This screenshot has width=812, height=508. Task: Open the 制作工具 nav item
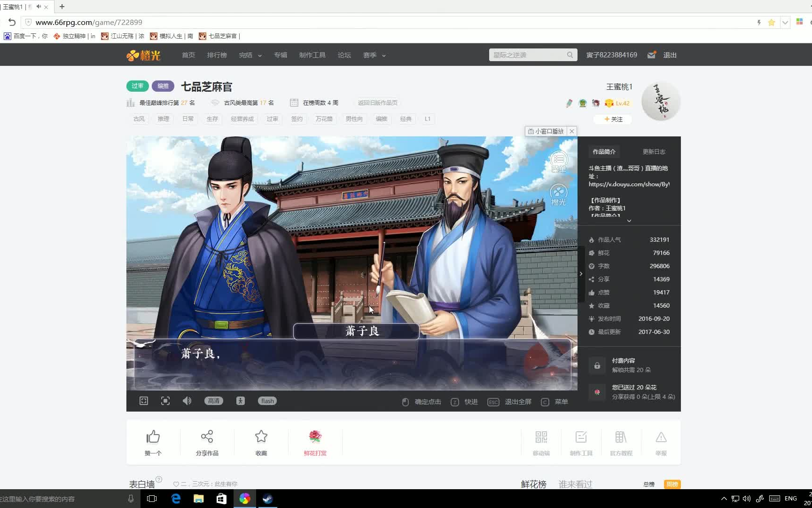312,55
